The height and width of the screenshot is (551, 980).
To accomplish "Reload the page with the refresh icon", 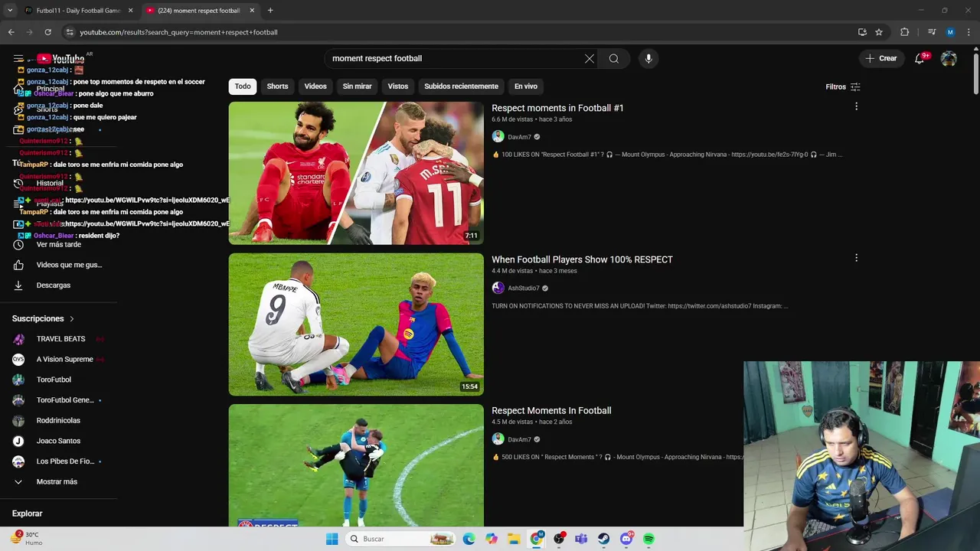I will coord(47,32).
